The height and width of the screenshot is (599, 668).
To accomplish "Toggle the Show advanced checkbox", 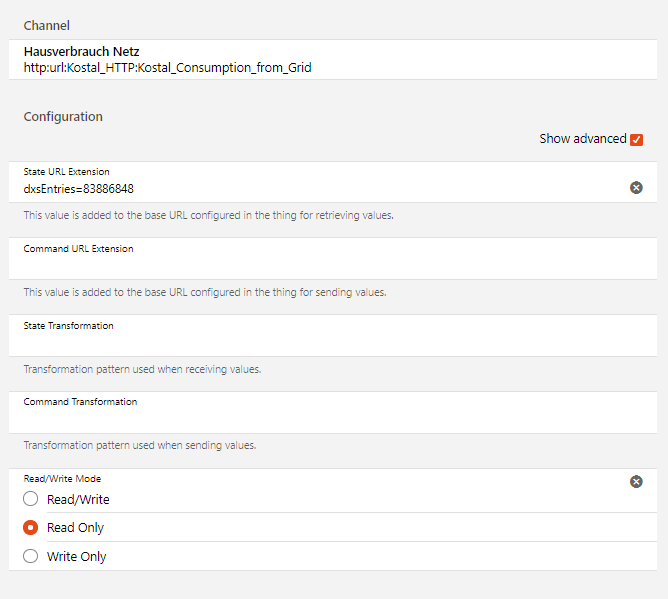I will 637,140.
